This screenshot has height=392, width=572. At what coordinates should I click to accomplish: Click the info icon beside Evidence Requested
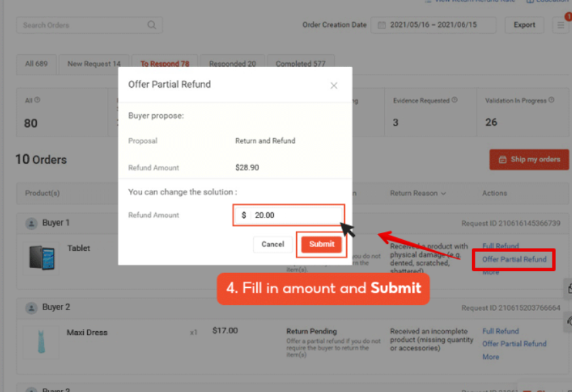click(x=455, y=100)
